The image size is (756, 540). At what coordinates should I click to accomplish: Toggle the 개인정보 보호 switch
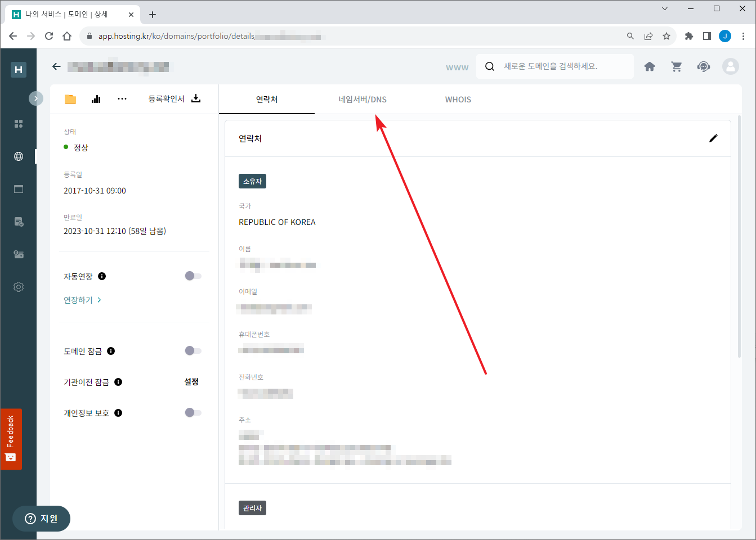(193, 413)
